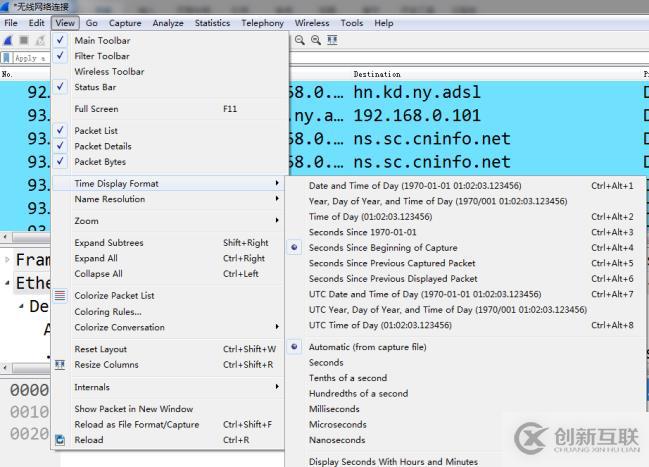Select Automatic (from capture file) precision
The image size is (649, 467).
click(368, 347)
